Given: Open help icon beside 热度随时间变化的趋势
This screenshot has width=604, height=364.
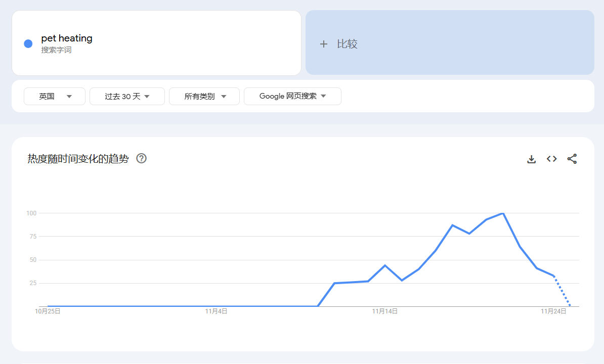Looking at the screenshot, I should click(x=142, y=159).
